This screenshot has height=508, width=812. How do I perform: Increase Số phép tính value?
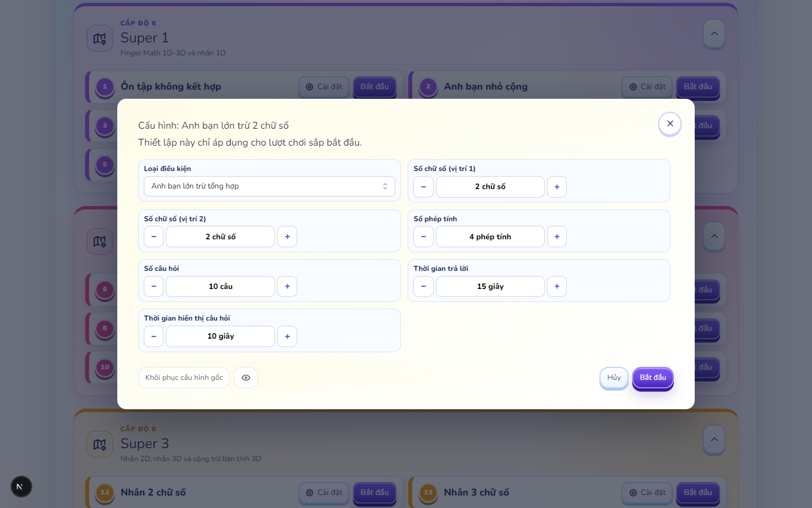[x=557, y=237]
